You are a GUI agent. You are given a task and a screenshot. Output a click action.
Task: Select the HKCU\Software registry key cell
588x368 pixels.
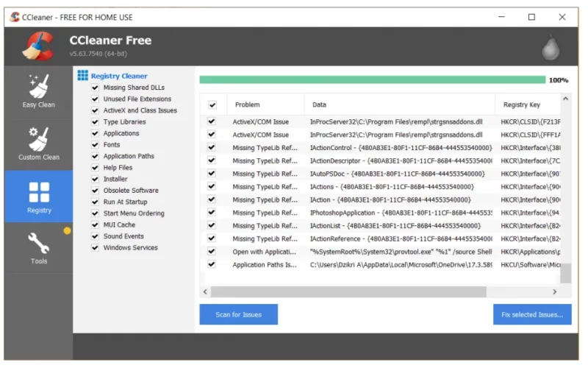coord(531,265)
